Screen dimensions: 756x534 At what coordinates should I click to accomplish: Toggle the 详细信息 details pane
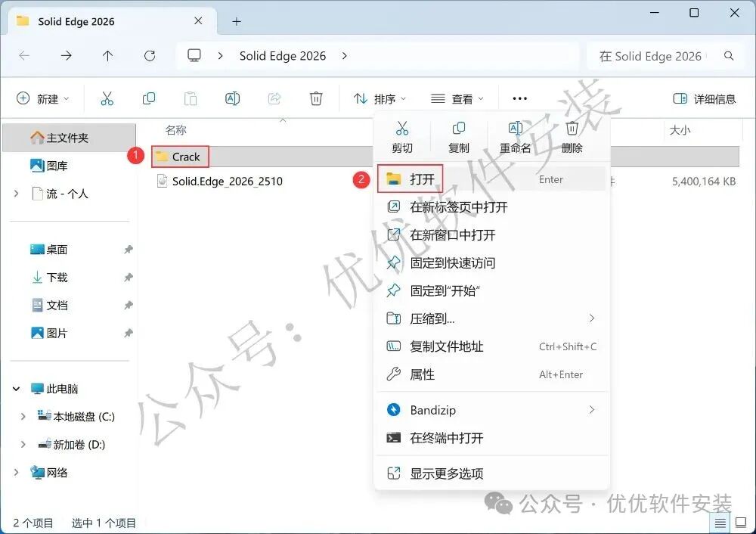[705, 99]
